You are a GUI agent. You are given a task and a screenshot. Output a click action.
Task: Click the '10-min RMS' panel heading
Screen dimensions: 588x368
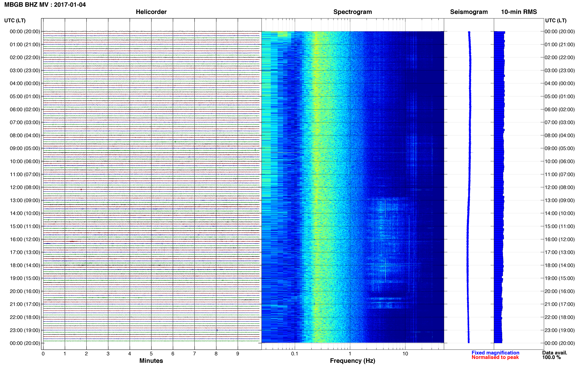coord(519,12)
